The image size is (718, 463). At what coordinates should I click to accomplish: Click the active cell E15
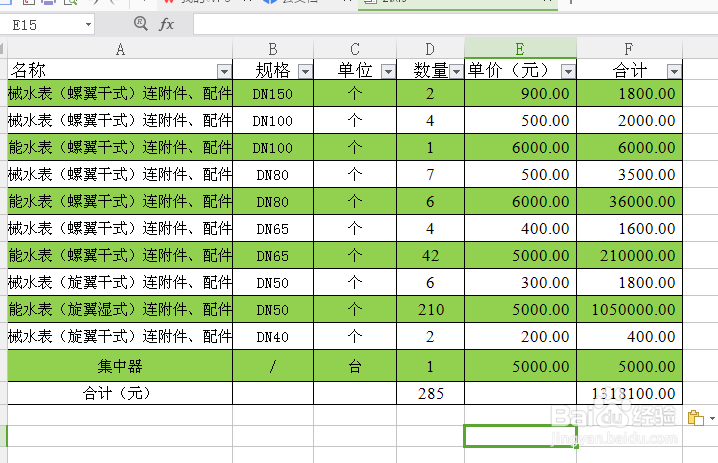pyautogui.click(x=520, y=436)
